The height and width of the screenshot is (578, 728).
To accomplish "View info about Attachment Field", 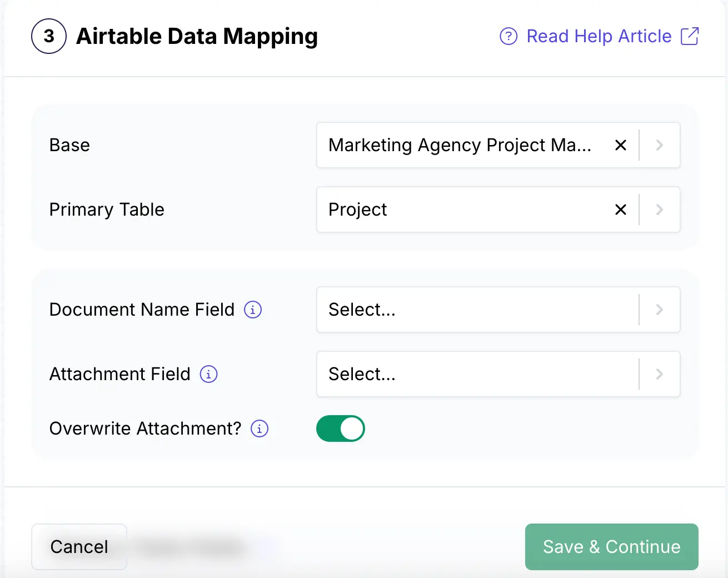I will point(208,374).
